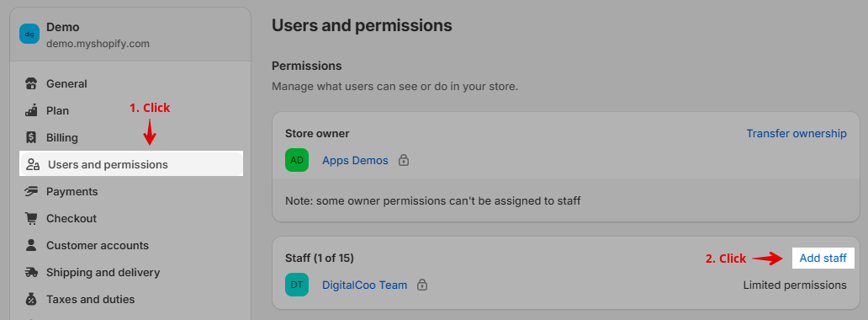
Task: Click the Checkout cart icon
Action: coord(32,218)
